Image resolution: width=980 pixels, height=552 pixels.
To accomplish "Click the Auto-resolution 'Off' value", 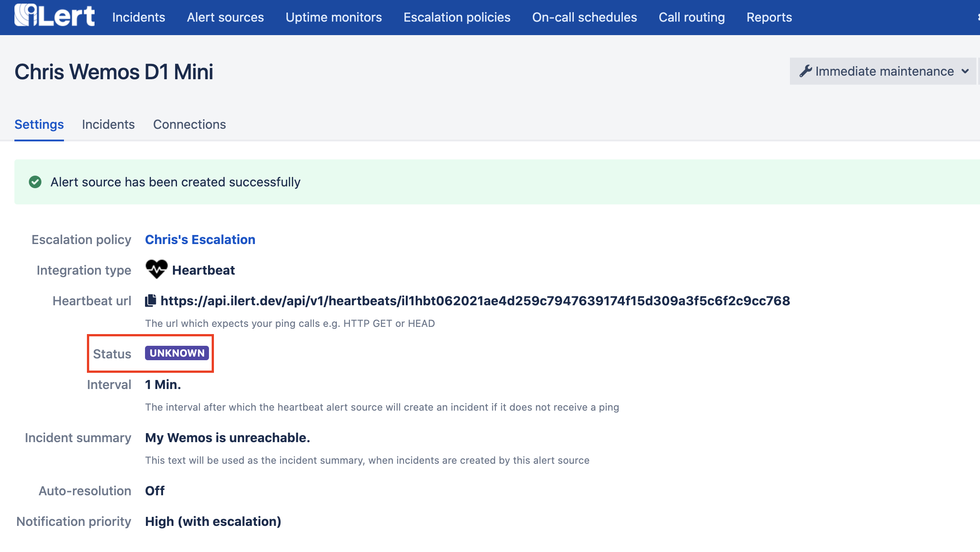I will 155,491.
